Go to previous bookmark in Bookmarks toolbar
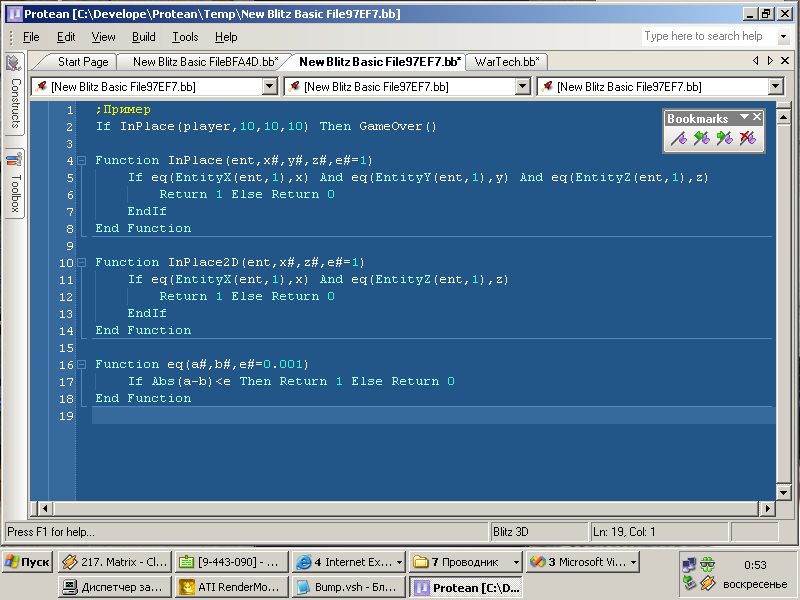 click(x=702, y=139)
